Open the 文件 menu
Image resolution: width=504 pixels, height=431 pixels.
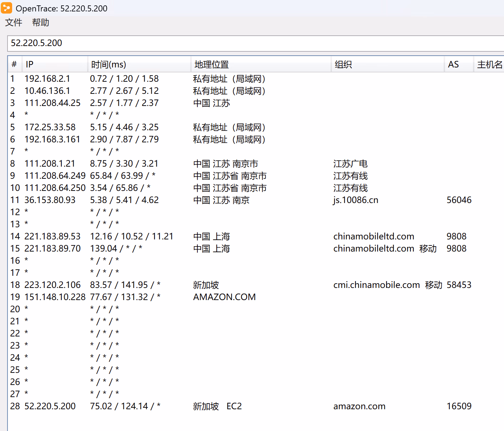coord(14,22)
